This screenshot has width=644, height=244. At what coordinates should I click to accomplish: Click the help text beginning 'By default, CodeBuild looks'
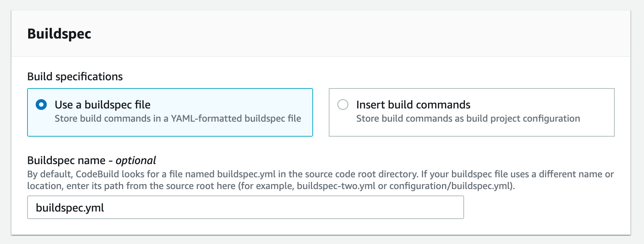[321, 180]
